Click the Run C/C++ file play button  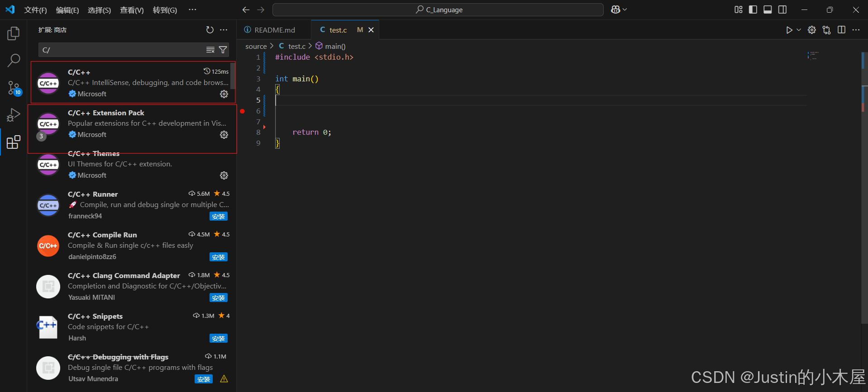tap(789, 30)
